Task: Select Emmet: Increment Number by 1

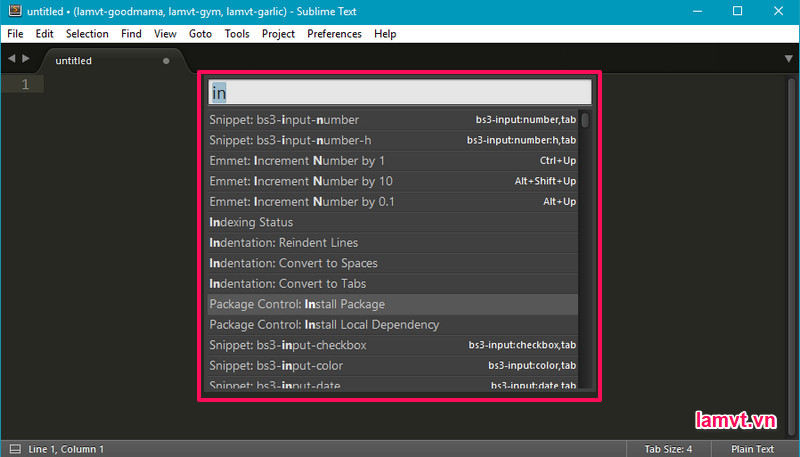Action: tap(392, 161)
